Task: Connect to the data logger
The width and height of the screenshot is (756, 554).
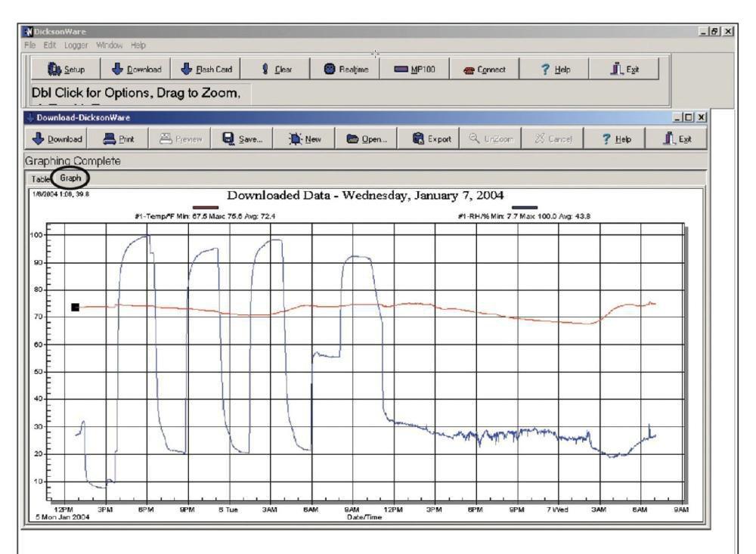Action: point(491,68)
